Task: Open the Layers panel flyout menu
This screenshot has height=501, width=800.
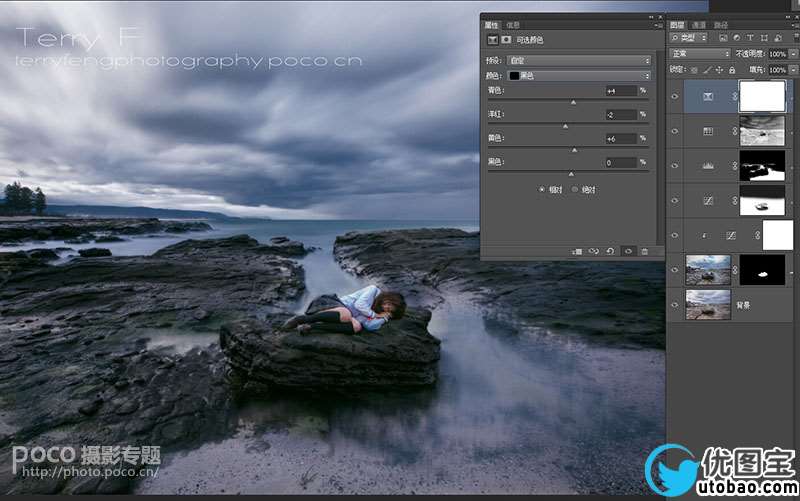Action: point(795,25)
